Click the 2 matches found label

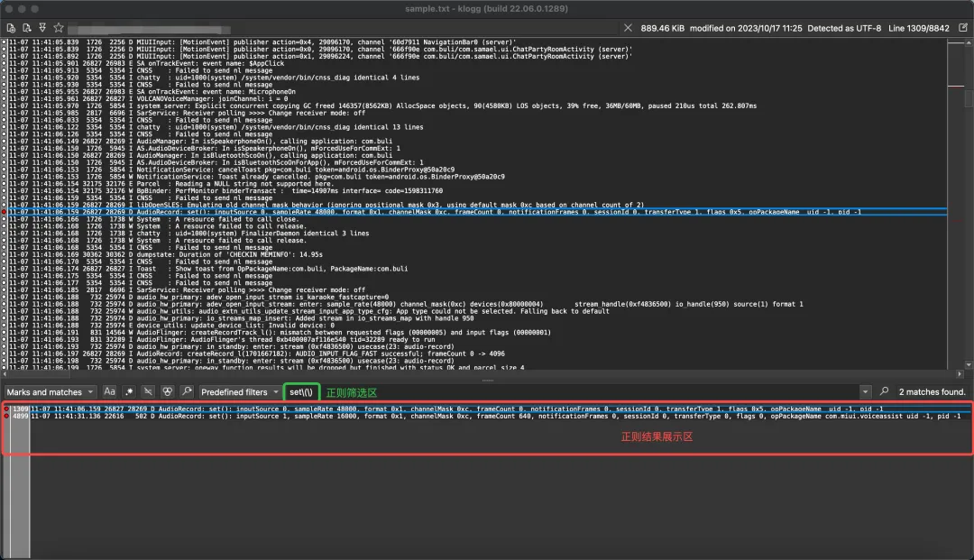pos(932,391)
